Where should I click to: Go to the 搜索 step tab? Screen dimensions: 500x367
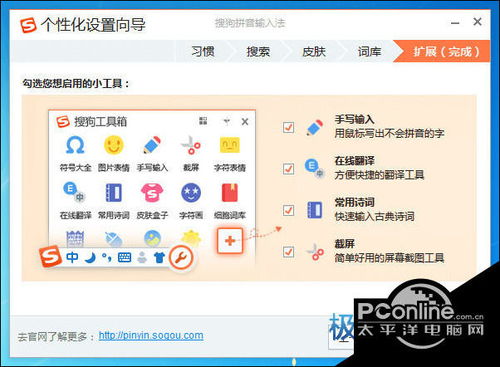pyautogui.click(x=258, y=51)
